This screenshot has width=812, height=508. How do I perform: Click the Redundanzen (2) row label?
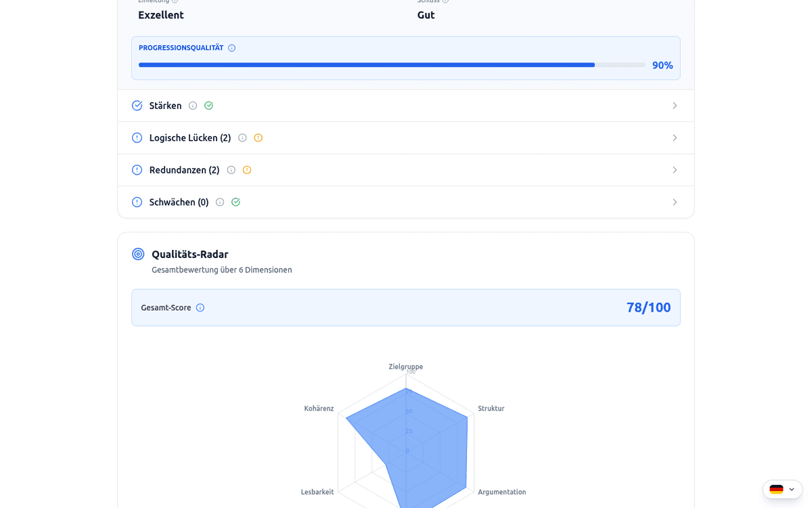[x=184, y=170]
